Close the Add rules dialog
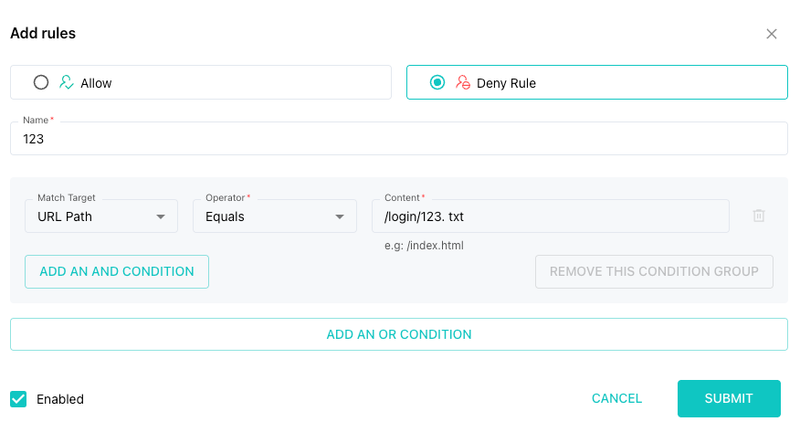This screenshot has width=800, height=422. (x=771, y=34)
